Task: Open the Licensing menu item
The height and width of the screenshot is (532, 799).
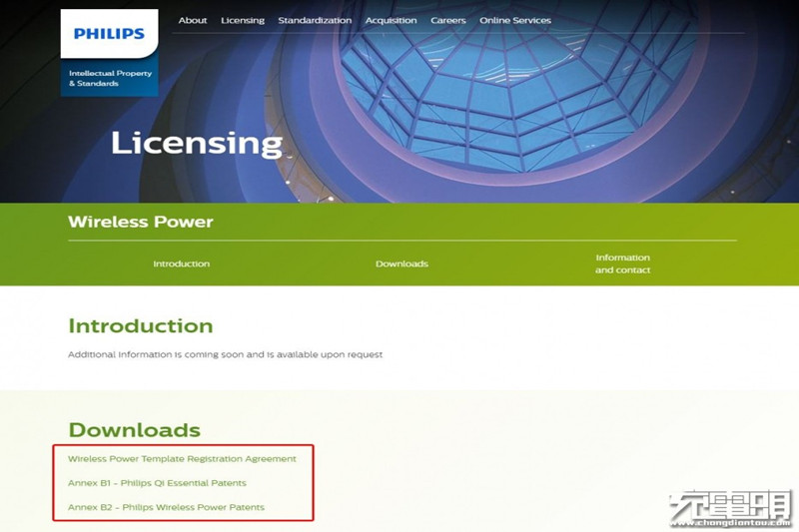Action: (x=243, y=20)
